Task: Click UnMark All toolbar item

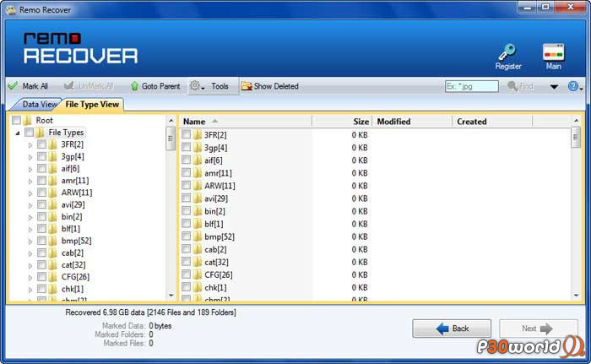Action: 89,86
